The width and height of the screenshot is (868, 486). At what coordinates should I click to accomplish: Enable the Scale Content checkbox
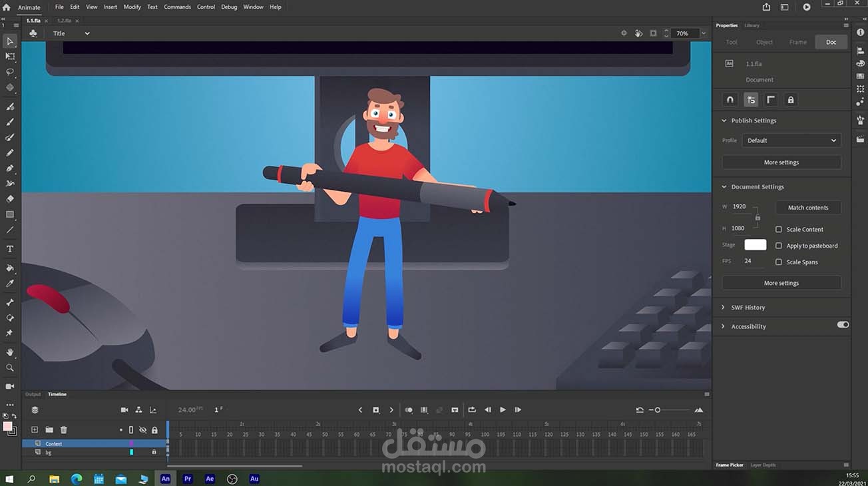779,230
